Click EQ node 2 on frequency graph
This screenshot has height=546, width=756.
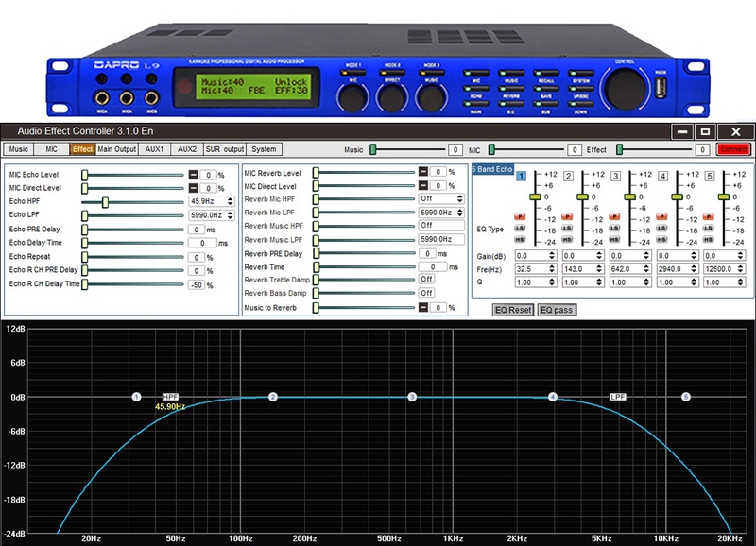tap(273, 397)
